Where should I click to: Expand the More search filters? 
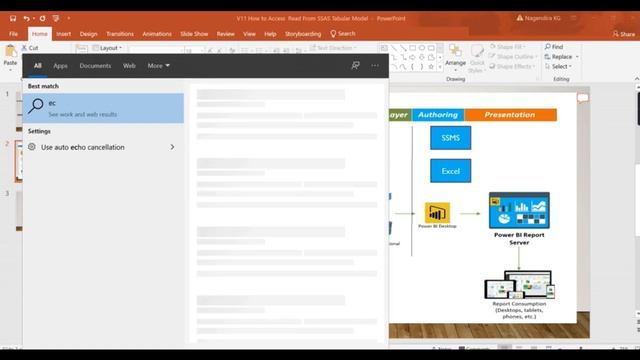tap(158, 66)
